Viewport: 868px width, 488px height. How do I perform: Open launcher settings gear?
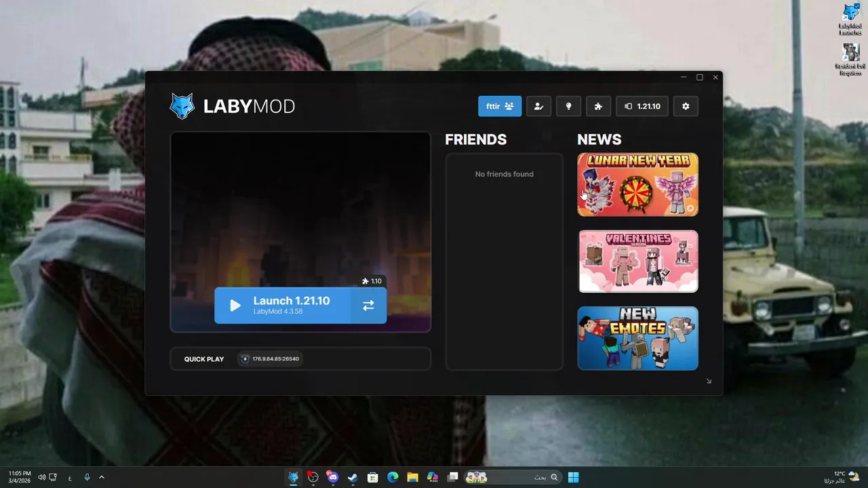686,106
